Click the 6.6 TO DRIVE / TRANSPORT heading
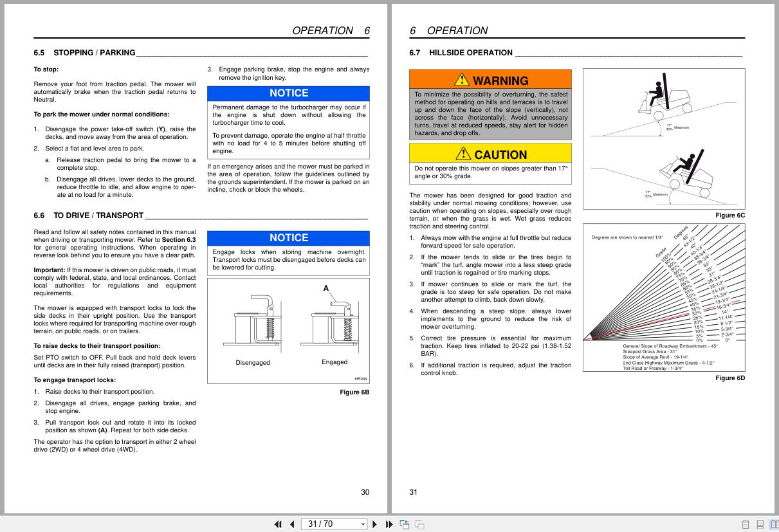 (88, 216)
